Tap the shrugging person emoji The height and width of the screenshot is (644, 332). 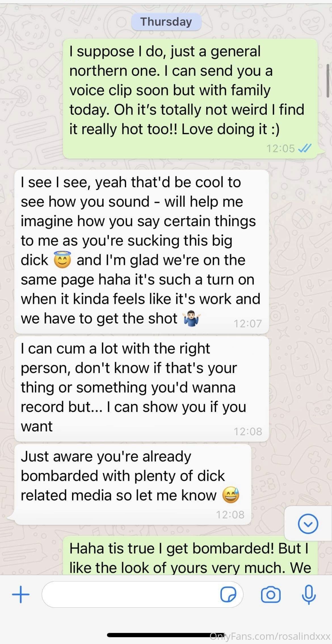pyautogui.click(x=192, y=318)
